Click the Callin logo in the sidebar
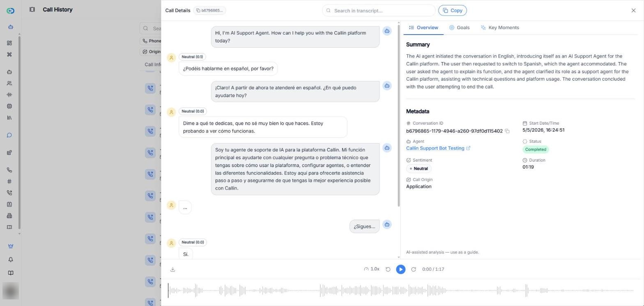This screenshot has height=306, width=644. (11, 11)
